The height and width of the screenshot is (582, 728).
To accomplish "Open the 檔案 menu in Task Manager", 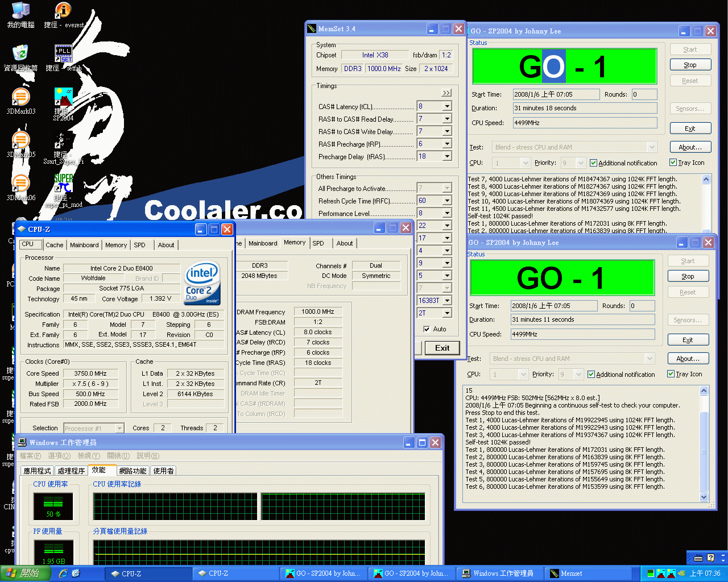I will [30, 456].
